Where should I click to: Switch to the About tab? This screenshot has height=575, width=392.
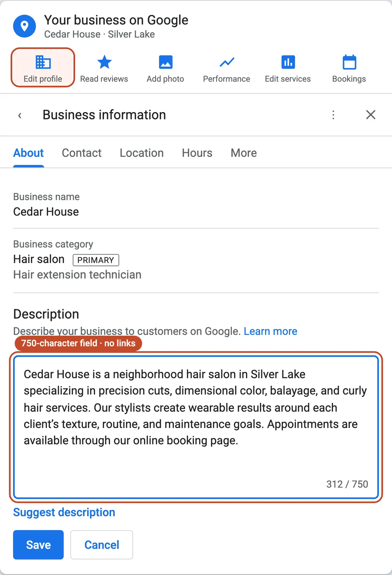[28, 153]
